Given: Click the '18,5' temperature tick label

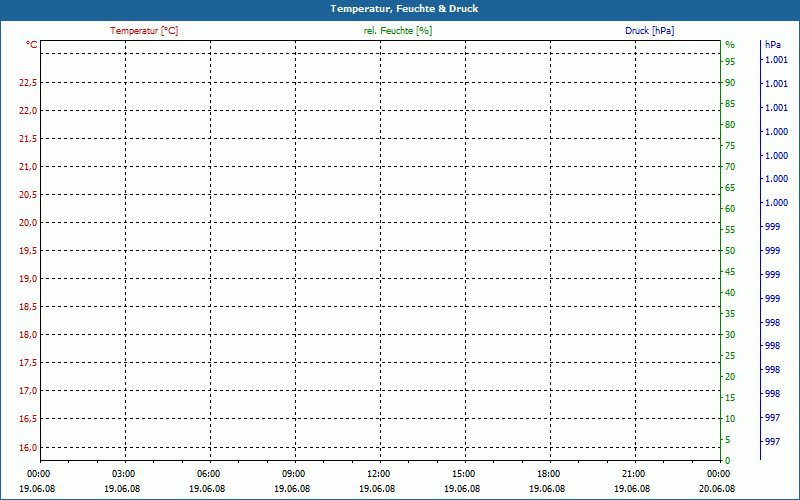Looking at the screenshot, I should coord(28,307).
